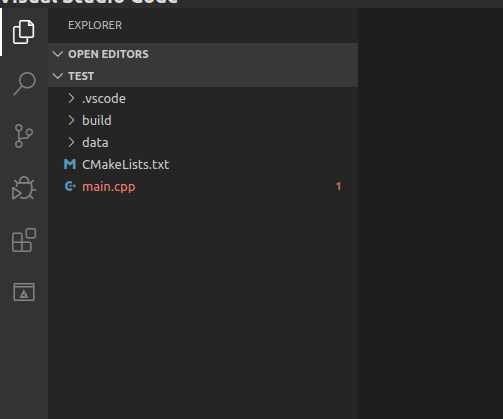Select the .vscode folder name
503x419 pixels.
(x=104, y=99)
